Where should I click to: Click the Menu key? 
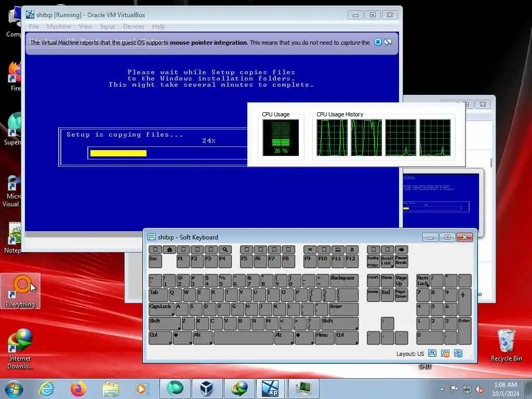(324, 338)
